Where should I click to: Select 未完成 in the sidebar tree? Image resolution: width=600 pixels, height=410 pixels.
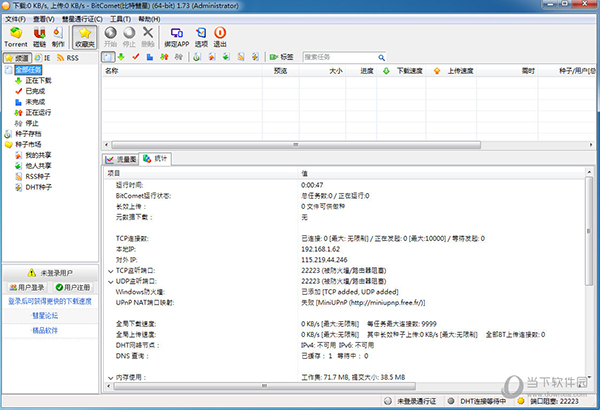coord(35,102)
